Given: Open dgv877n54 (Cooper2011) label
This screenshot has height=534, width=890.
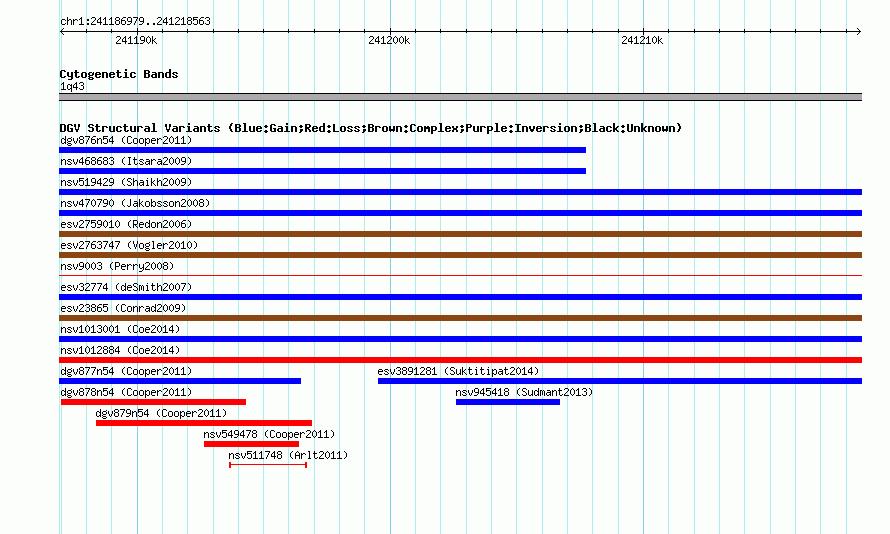Looking at the screenshot, I should (126, 371).
